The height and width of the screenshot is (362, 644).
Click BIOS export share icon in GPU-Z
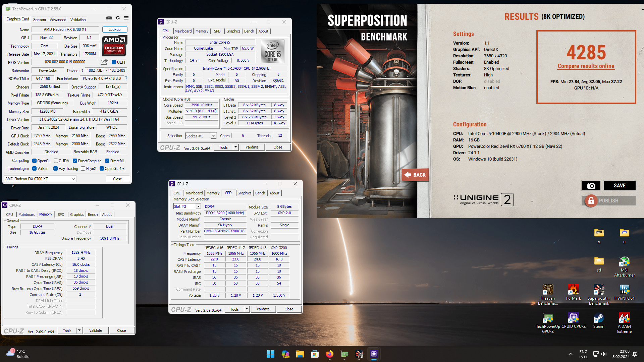(104, 62)
